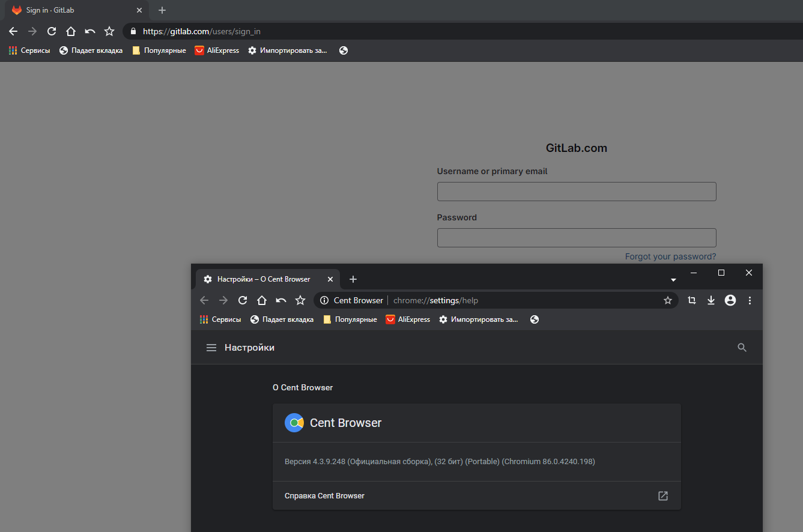Screen dimensions: 803x532
Task: Open home page in GitLab window
Action: 71,31
